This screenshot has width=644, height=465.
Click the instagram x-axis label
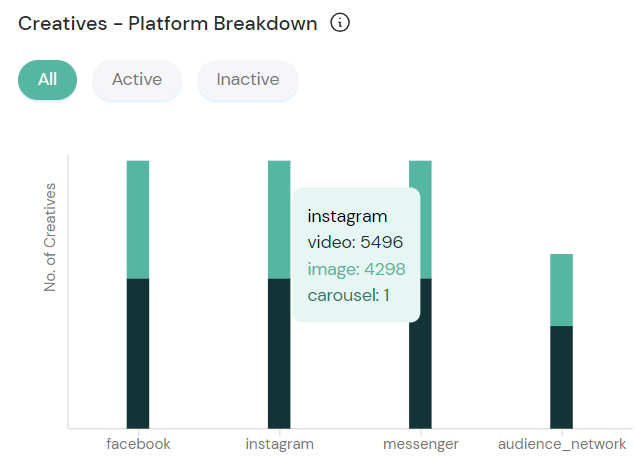point(280,444)
